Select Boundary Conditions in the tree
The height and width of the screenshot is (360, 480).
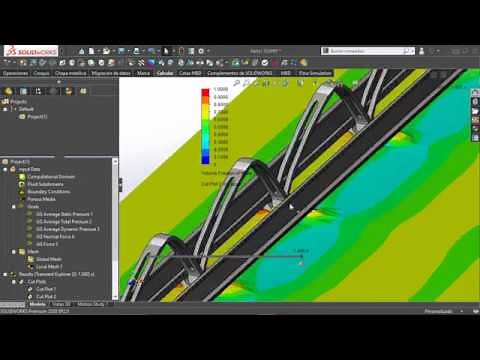(49, 192)
